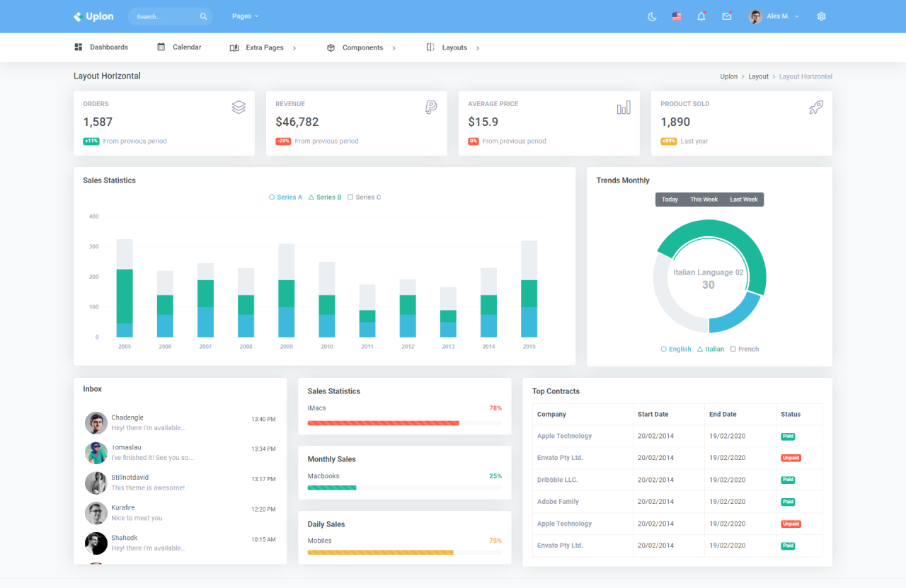The height and width of the screenshot is (588, 906).
Task: Open Chadengle's inbox message
Action: coord(180,423)
